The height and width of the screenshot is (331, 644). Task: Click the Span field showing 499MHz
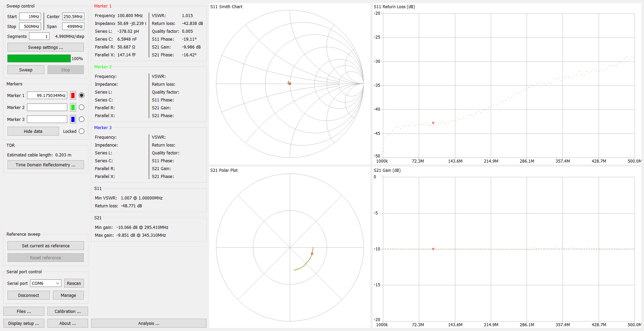click(x=73, y=26)
